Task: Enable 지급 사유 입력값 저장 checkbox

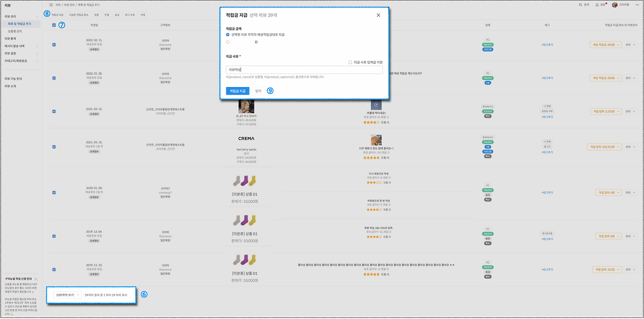Action: tap(350, 62)
